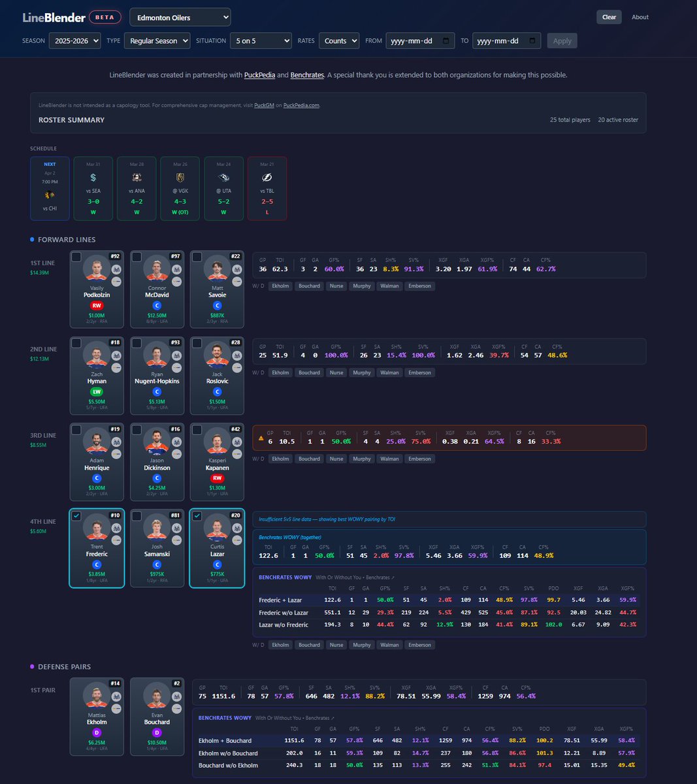Select the 'Frederic w/o Lazar' WOWY row
Image resolution: width=697 pixels, height=784 pixels.
(x=449, y=612)
